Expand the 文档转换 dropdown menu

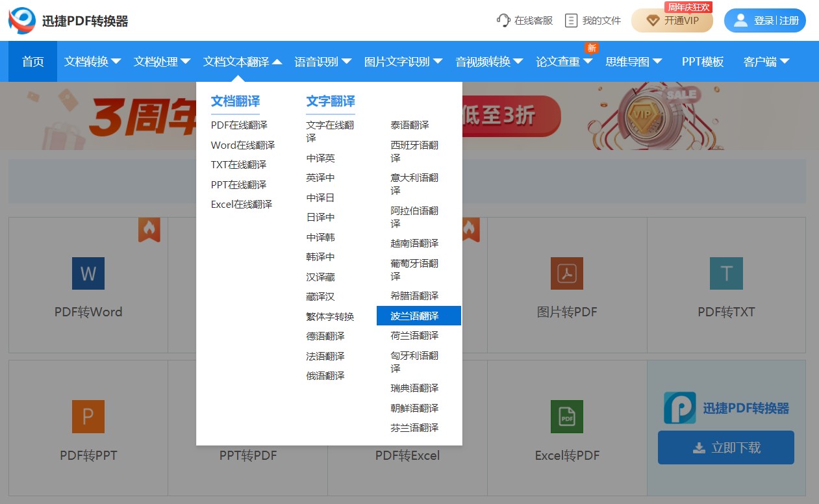coord(93,62)
